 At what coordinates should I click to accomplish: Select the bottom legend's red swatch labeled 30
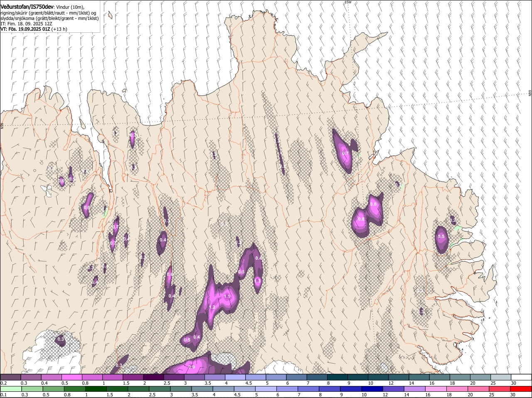tap(521, 389)
